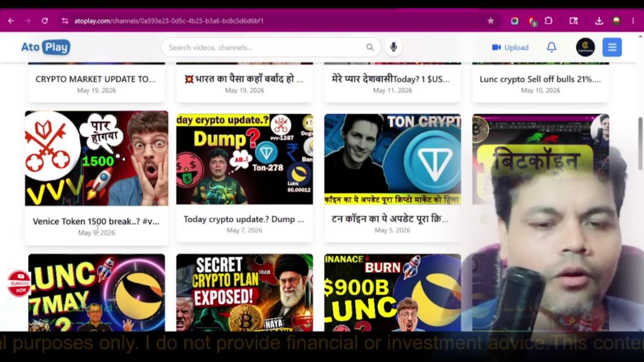The image size is (644, 362).
Task: Start voice search with the microphone icon
Action: coord(393,47)
